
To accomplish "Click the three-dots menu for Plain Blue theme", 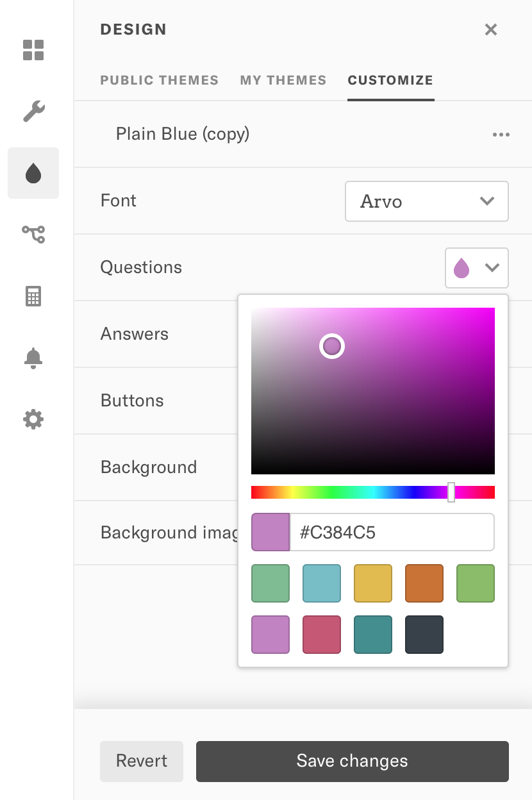I will click(501, 135).
